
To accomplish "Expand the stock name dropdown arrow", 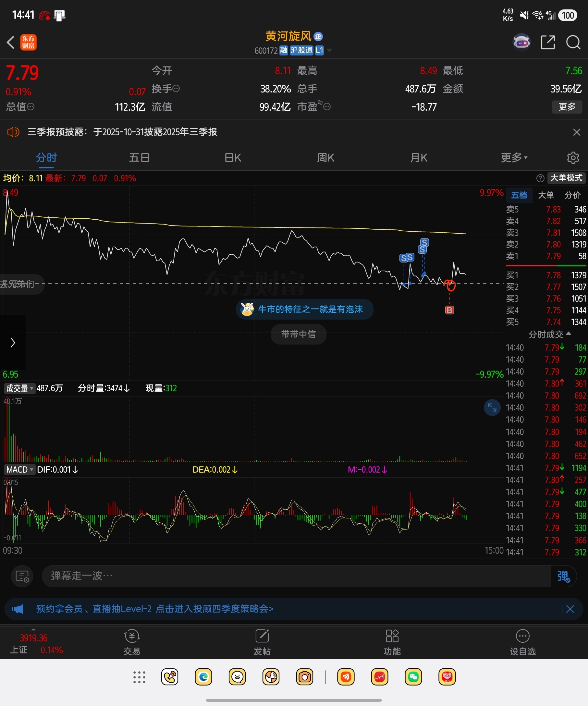I will click(329, 50).
